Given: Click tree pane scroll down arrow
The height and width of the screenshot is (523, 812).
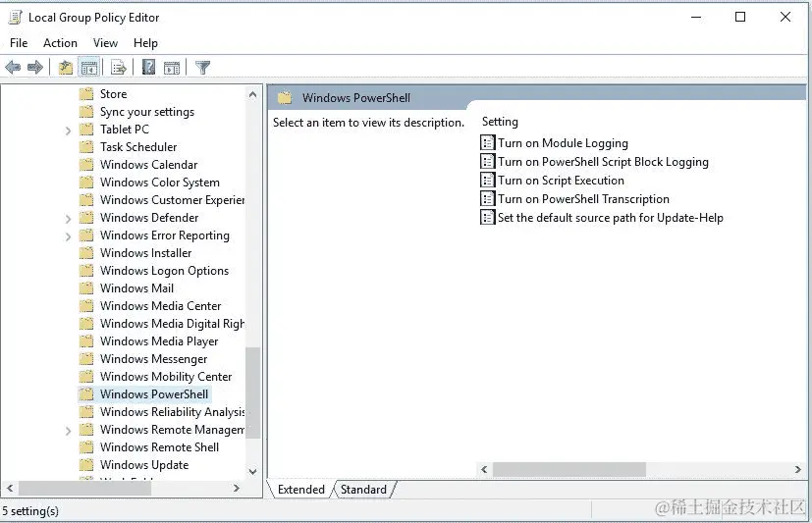Looking at the screenshot, I should tap(252, 471).
